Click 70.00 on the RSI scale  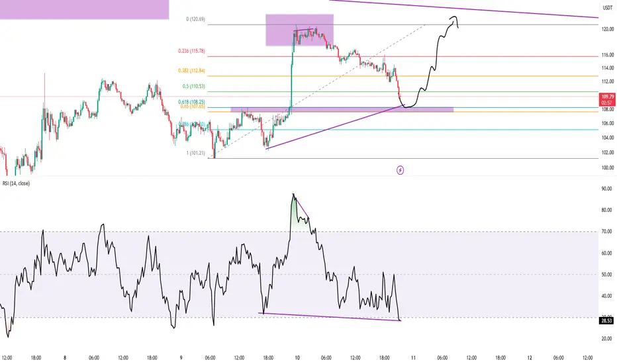pyautogui.click(x=606, y=232)
